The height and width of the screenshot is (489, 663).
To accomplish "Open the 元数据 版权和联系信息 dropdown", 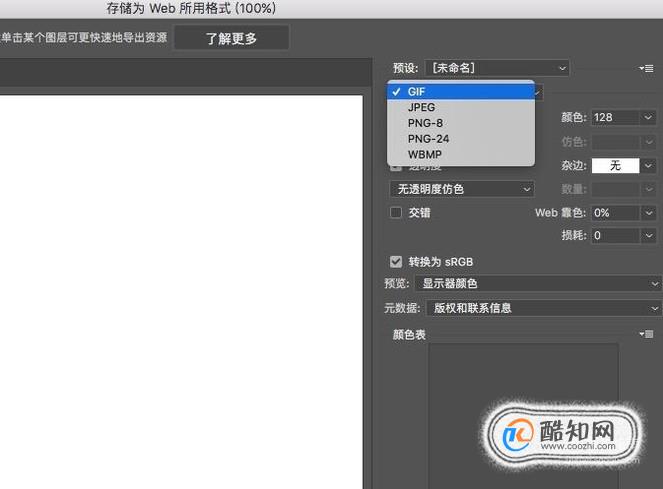I will (x=544, y=308).
